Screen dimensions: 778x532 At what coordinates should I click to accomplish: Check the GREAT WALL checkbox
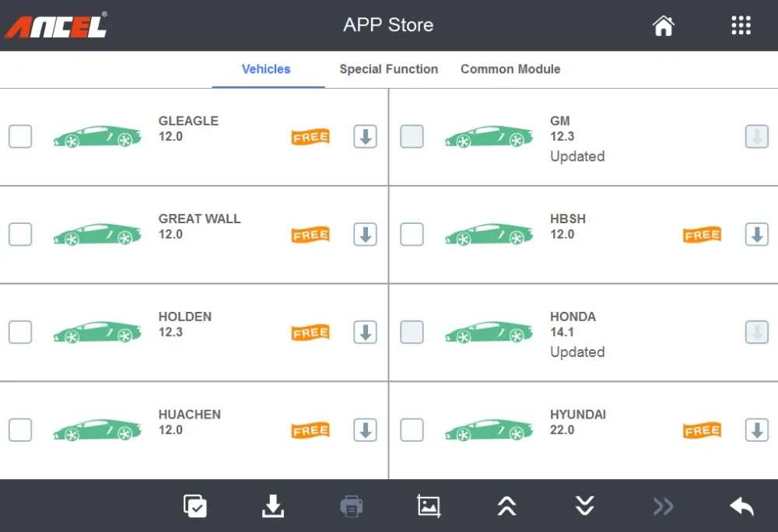click(x=20, y=234)
